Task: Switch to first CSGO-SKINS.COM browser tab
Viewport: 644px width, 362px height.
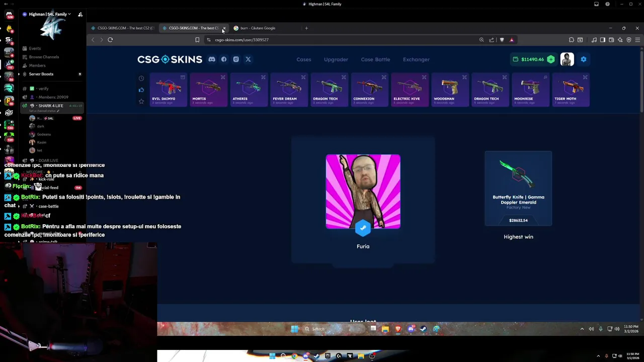Action: tap(122, 28)
